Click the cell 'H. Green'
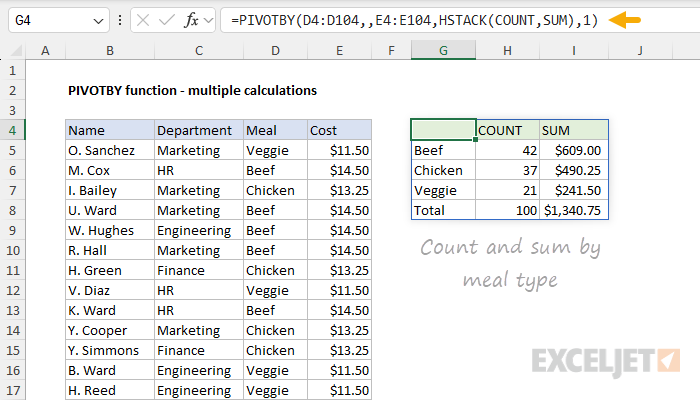Viewport: 700px width, 400px height. (x=110, y=271)
